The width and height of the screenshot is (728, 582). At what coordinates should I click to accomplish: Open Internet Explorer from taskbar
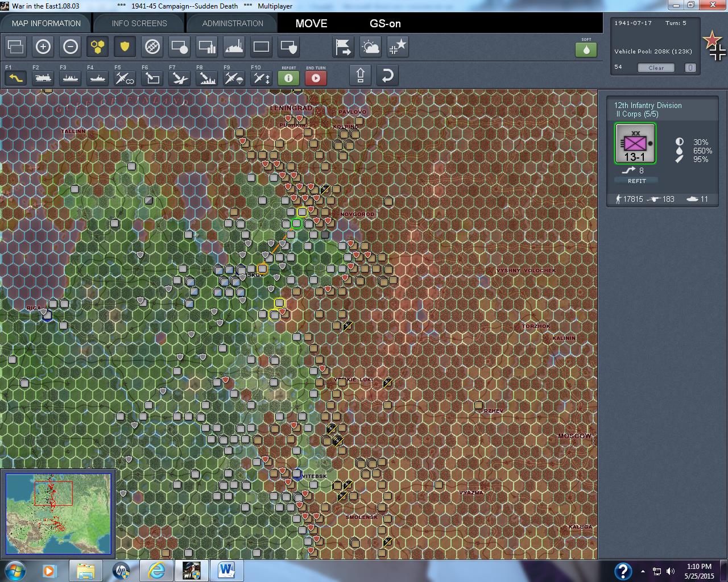(x=156, y=570)
